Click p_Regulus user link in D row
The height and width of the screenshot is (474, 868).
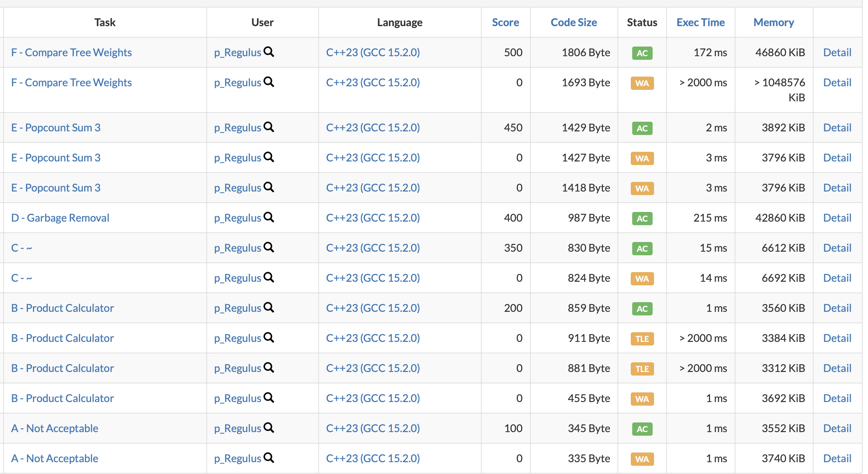point(237,218)
